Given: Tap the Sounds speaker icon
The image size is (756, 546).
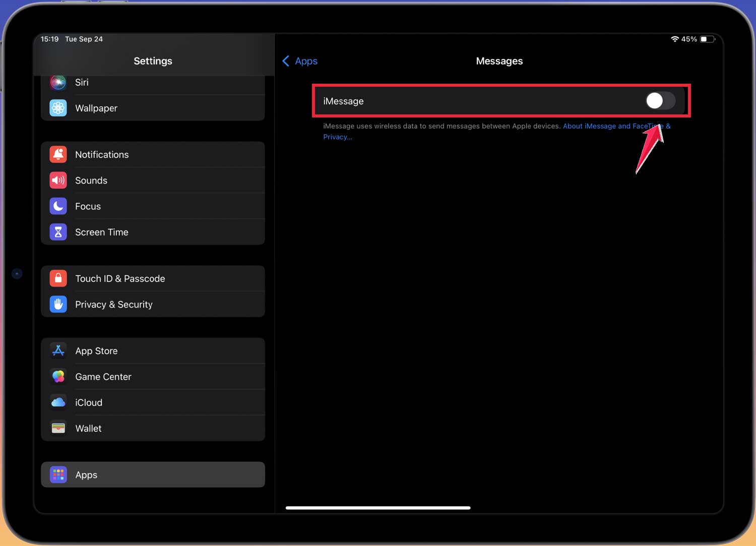Looking at the screenshot, I should [x=58, y=180].
